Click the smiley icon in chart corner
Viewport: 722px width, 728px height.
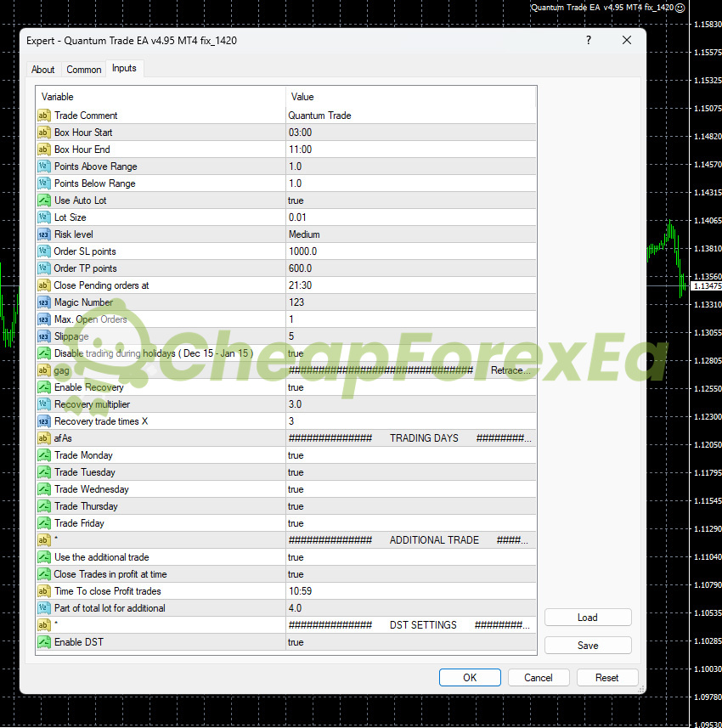(x=680, y=8)
